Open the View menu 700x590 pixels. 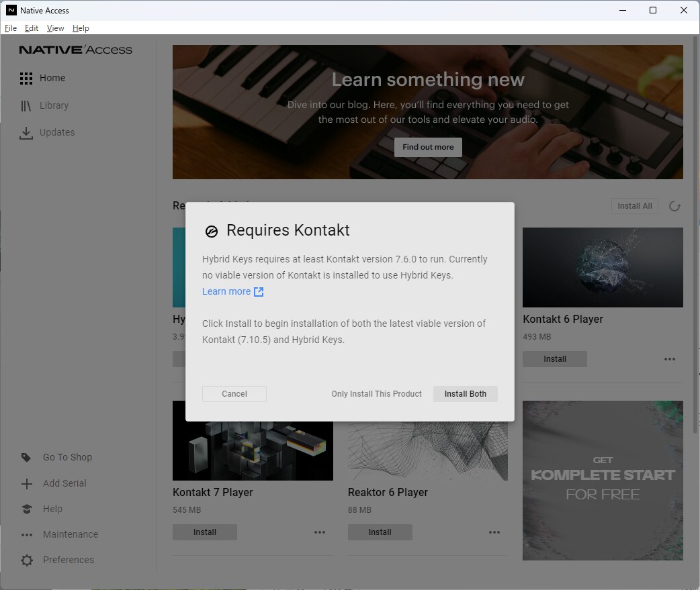pyautogui.click(x=55, y=28)
